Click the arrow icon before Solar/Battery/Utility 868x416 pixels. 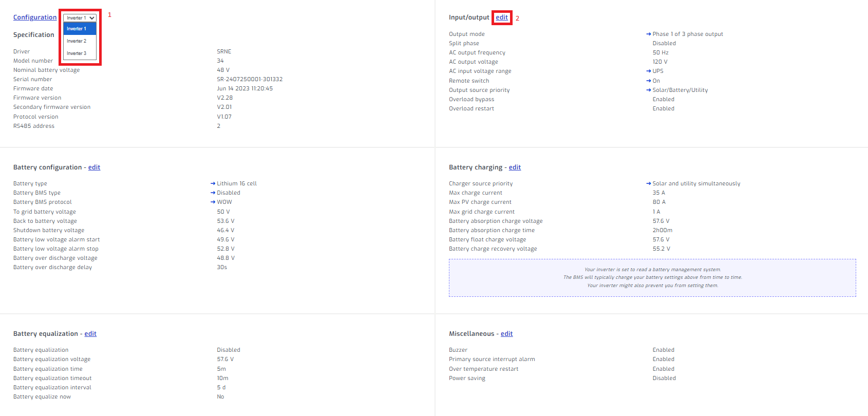(x=649, y=90)
